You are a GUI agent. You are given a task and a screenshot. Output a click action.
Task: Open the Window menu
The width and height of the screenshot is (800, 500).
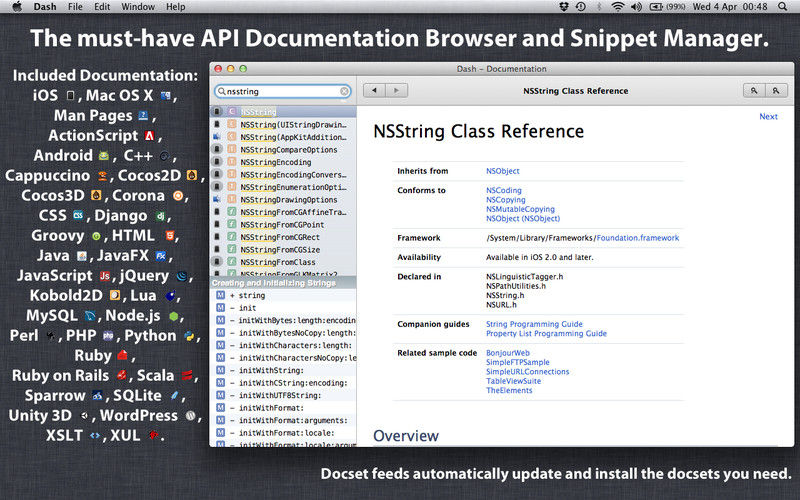pyautogui.click(x=138, y=7)
